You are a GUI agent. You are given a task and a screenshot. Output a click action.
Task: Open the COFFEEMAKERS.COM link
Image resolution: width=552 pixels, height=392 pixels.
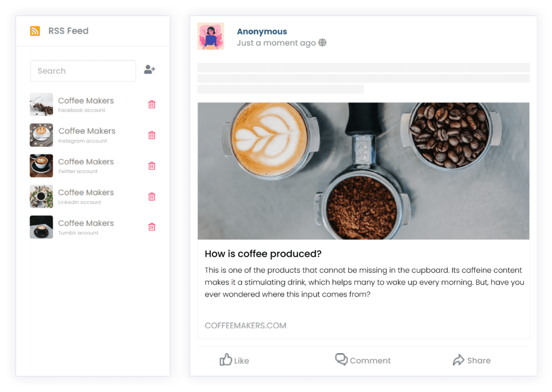pos(245,326)
